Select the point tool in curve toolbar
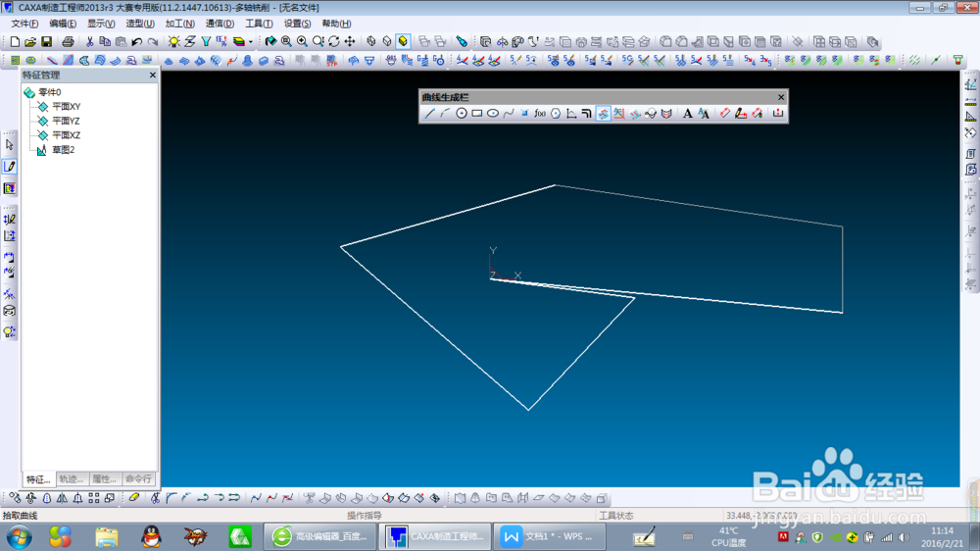The height and width of the screenshot is (551, 980). coord(524,113)
